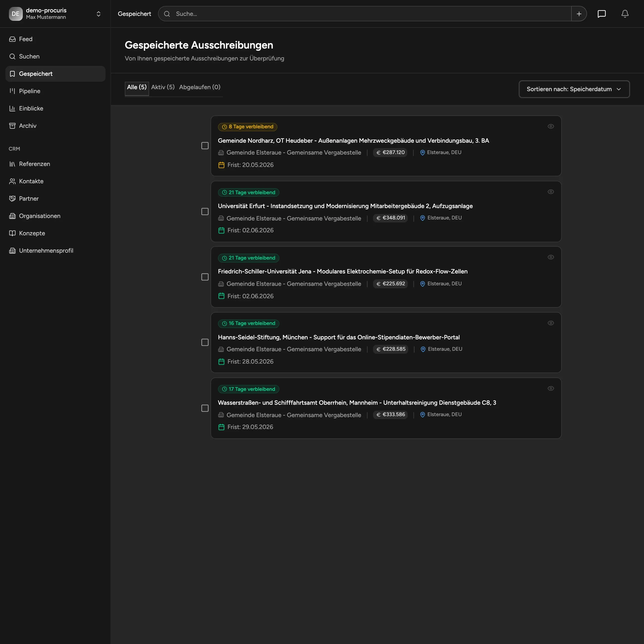Click organization icon in Friedrich-Schiller-Universität Jena card
644x644 pixels.
coord(221,284)
